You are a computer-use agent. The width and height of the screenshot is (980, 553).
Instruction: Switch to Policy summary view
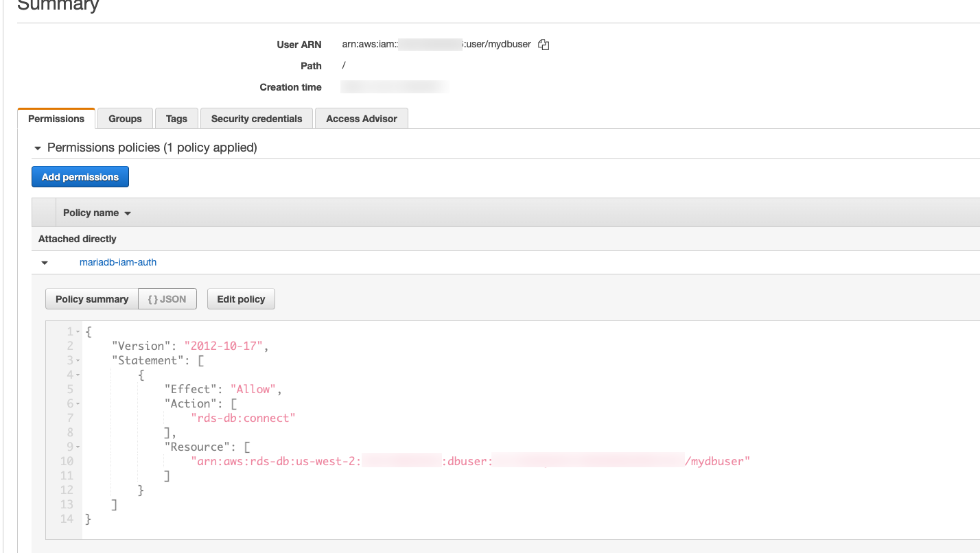tap(92, 299)
